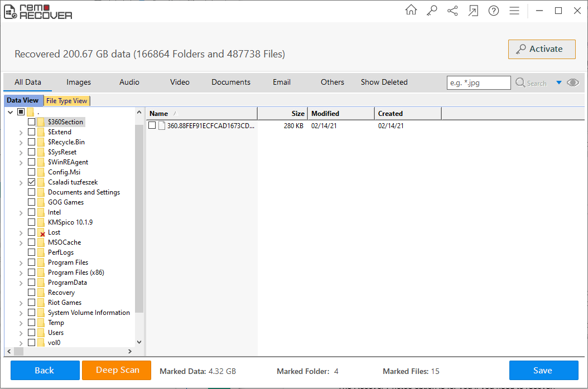Image resolution: width=588 pixels, height=389 pixels.
Task: Click the Program Files (x86) folder icon
Action: pyautogui.click(x=41, y=273)
